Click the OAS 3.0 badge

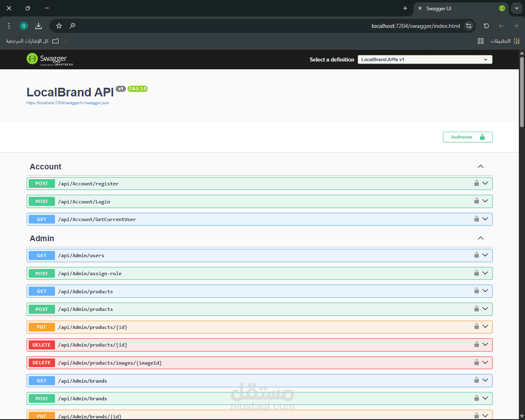[137, 89]
